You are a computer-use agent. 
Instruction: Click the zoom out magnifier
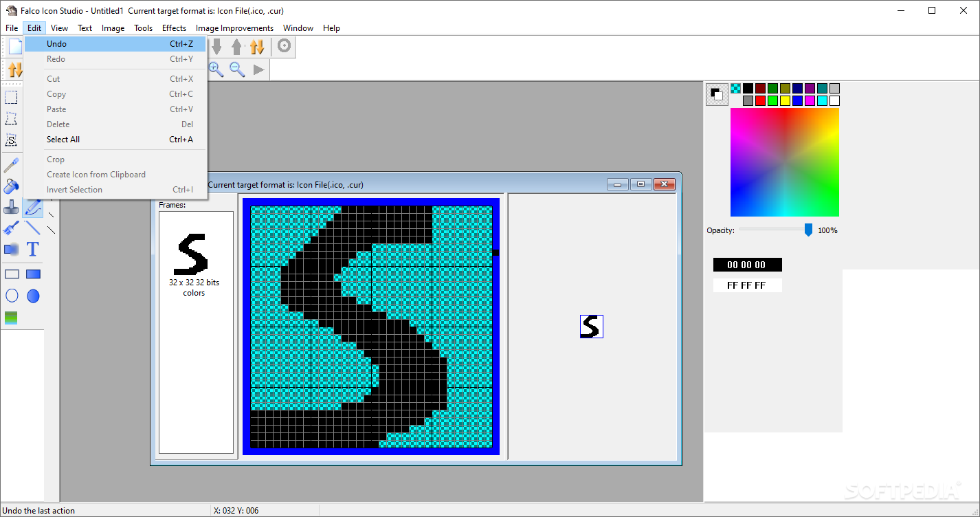pyautogui.click(x=237, y=69)
